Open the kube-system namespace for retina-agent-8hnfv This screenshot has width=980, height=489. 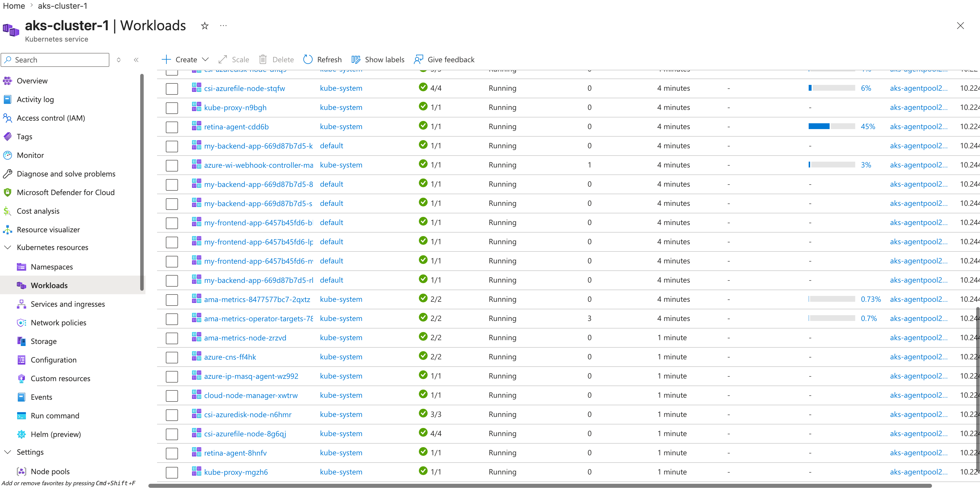[x=341, y=452]
